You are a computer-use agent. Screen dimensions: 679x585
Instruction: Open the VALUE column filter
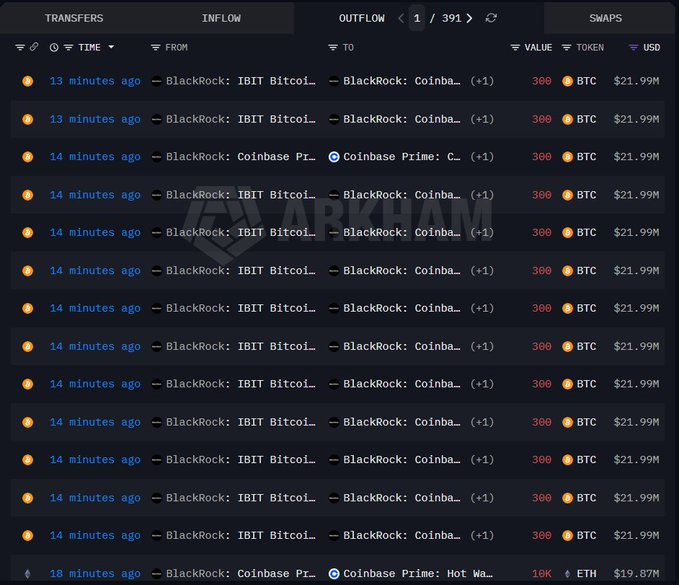pyautogui.click(x=515, y=47)
